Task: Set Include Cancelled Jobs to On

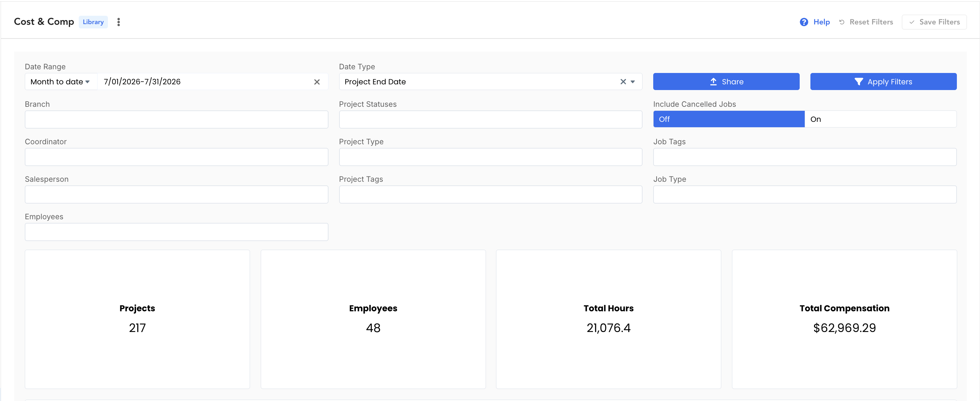Action: (x=880, y=119)
